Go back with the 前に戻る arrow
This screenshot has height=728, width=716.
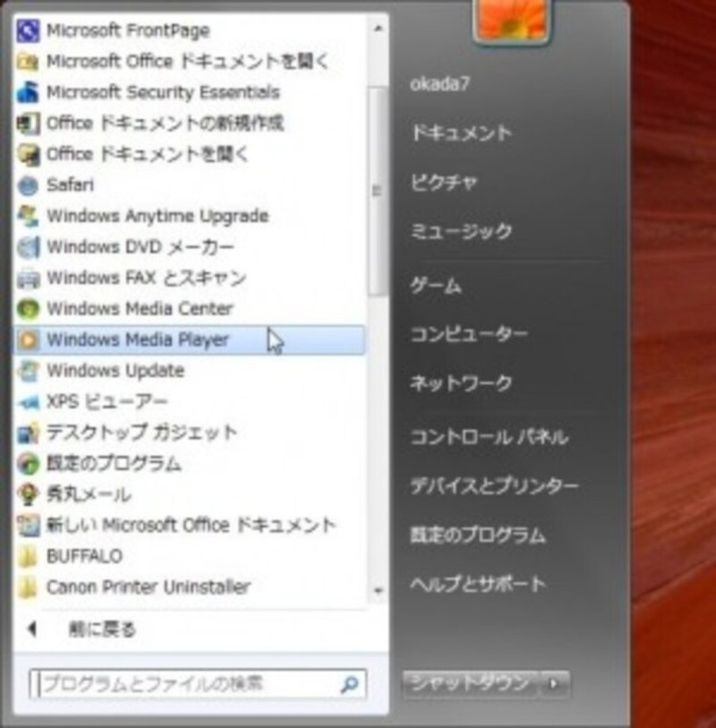pos(31,630)
